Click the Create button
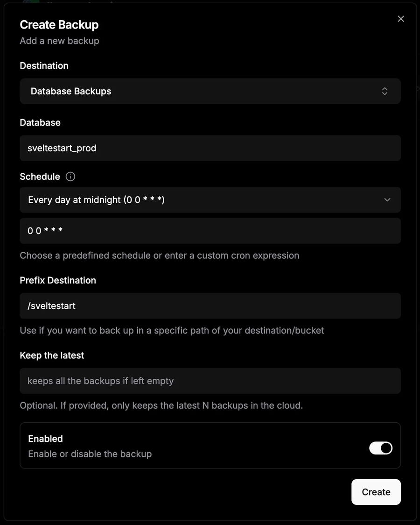Image resolution: width=420 pixels, height=525 pixels. (x=376, y=492)
